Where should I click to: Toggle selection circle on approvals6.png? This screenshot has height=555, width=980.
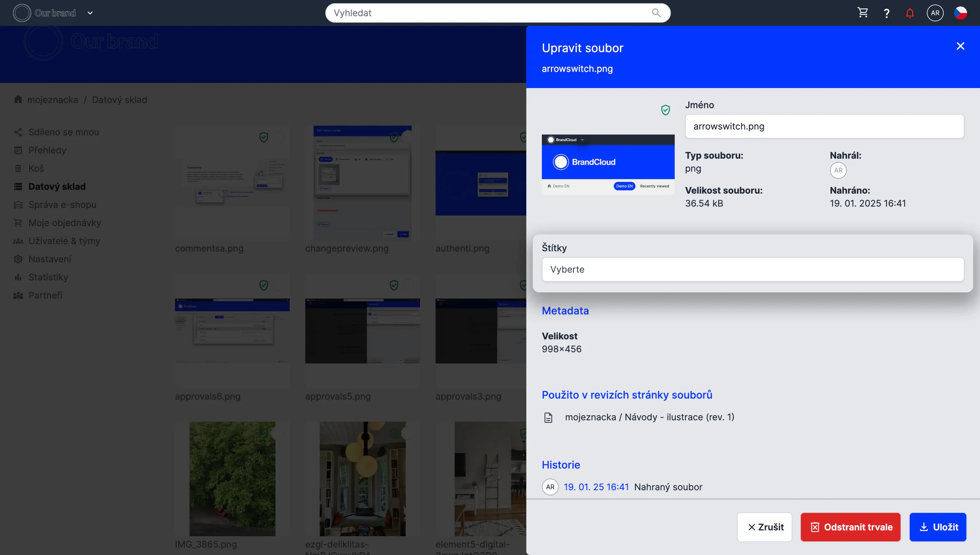[x=278, y=285]
